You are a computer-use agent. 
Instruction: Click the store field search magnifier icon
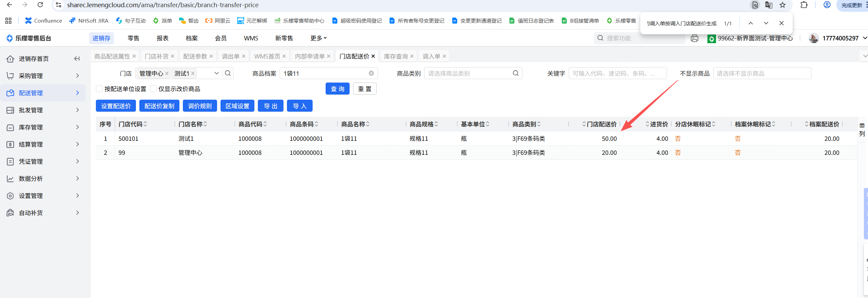(x=228, y=73)
